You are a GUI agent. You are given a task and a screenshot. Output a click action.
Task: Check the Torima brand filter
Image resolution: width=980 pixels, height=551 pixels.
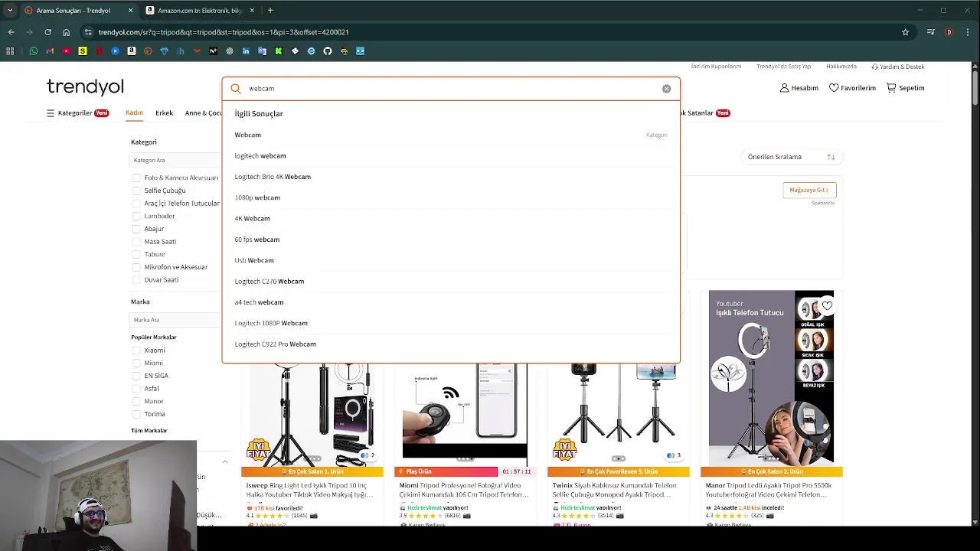tap(136, 414)
